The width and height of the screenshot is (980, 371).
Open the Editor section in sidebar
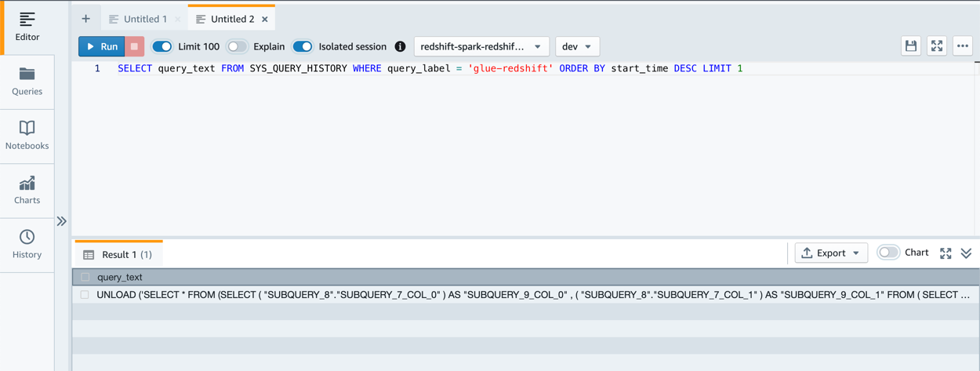(27, 27)
